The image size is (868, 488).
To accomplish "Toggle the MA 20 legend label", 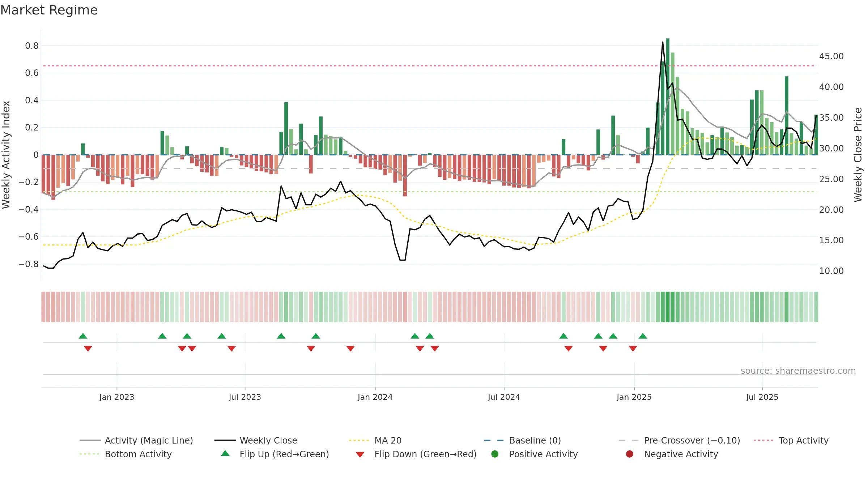I will (388, 440).
